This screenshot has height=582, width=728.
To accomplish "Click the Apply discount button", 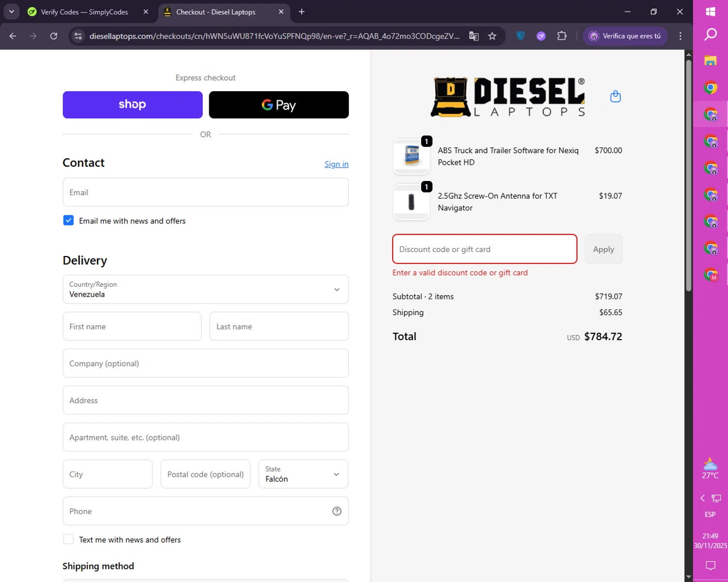I will [603, 249].
